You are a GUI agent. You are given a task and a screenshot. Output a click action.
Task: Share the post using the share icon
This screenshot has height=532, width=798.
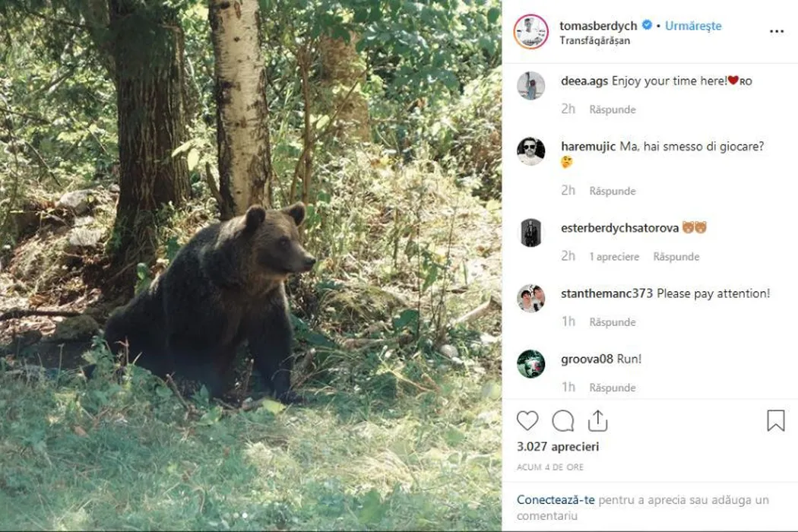tap(598, 421)
